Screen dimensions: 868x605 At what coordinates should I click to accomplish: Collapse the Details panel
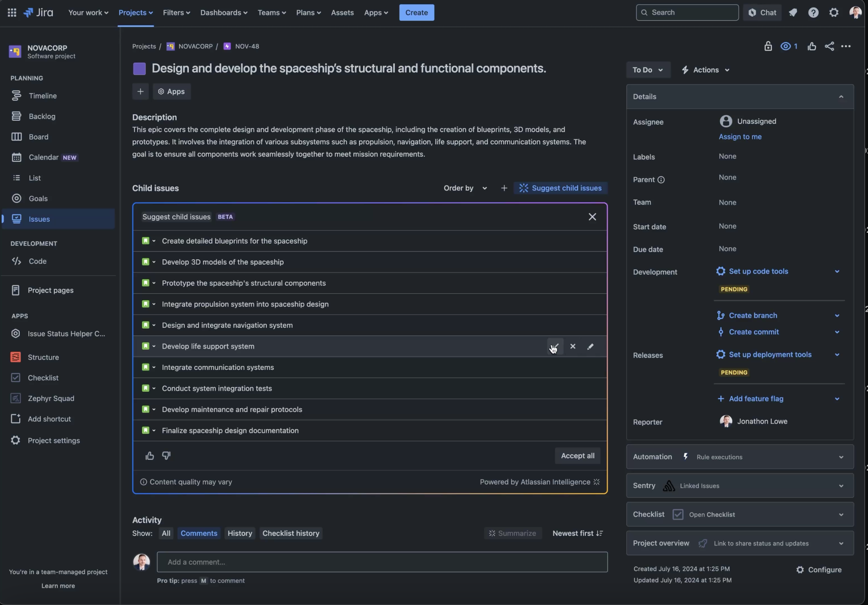[x=841, y=97]
